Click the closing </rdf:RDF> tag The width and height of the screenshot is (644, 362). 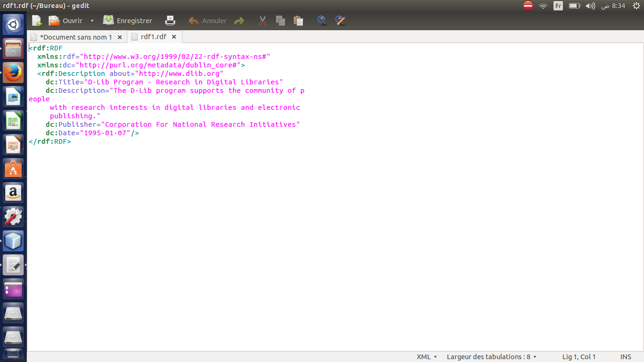50,141
